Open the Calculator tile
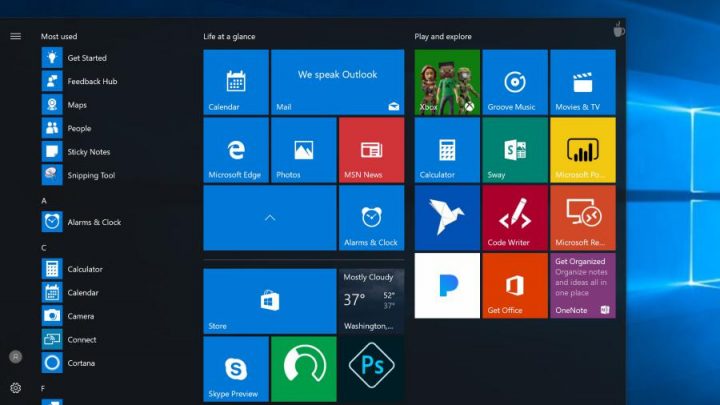 point(447,150)
